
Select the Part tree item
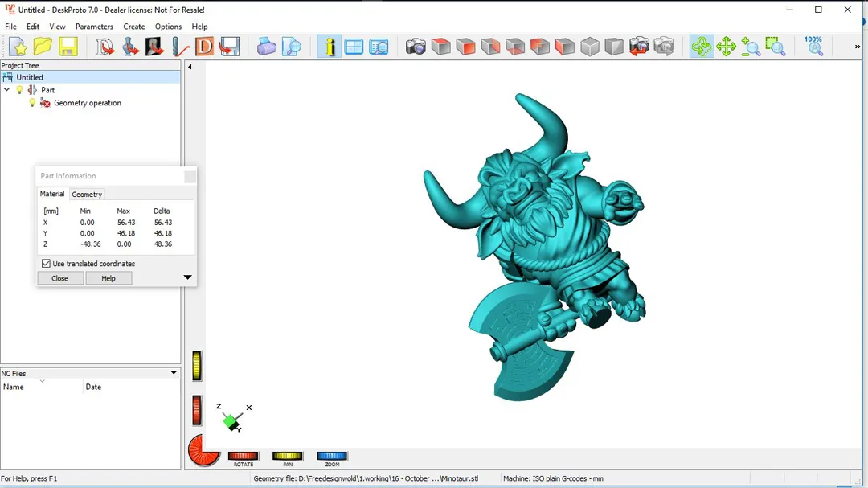pos(47,90)
